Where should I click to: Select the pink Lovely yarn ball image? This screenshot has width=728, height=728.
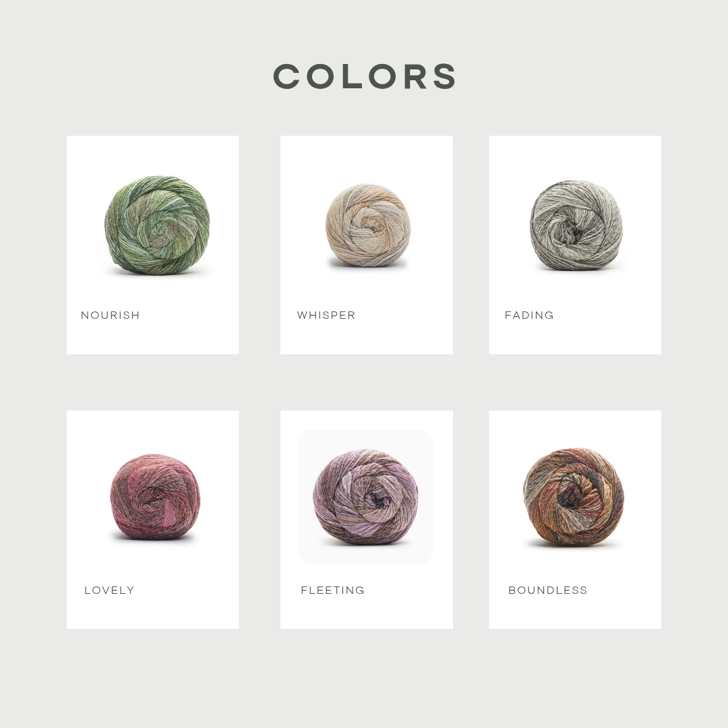click(155, 496)
